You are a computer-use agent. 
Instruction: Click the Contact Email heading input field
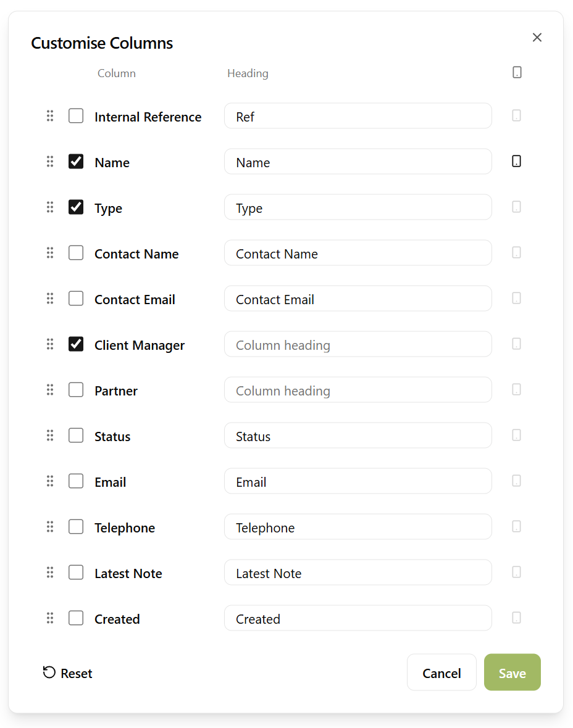[x=358, y=299]
